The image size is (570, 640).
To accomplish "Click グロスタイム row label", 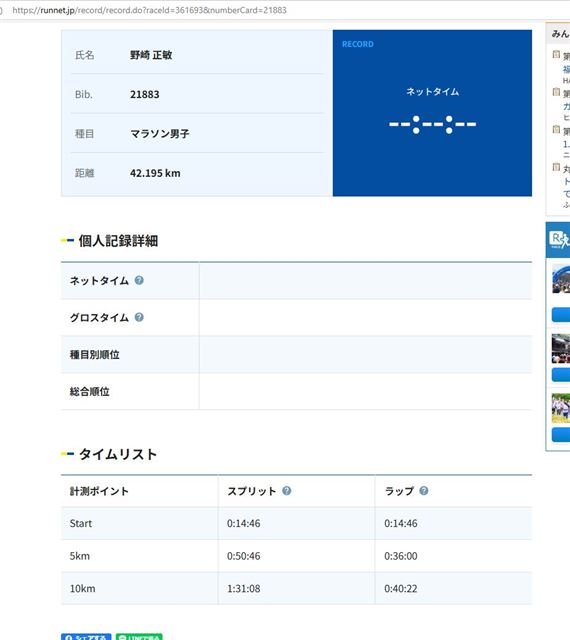I will pyautogui.click(x=99, y=318).
